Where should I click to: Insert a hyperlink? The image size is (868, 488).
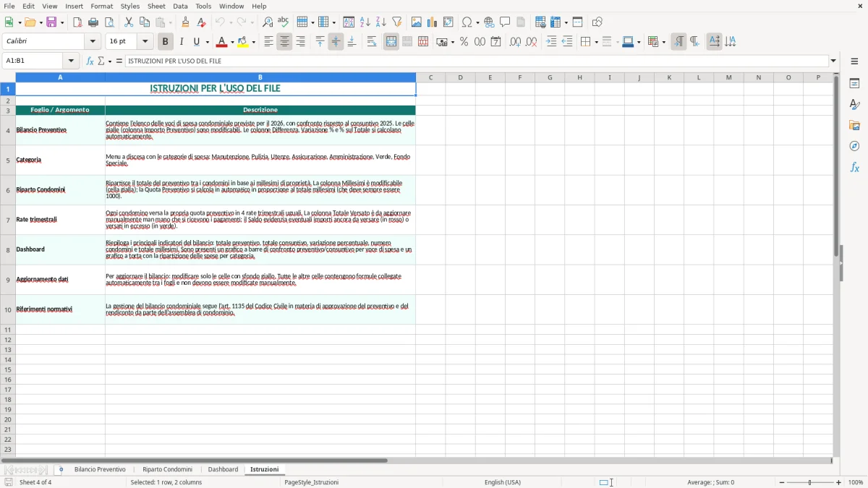click(489, 22)
